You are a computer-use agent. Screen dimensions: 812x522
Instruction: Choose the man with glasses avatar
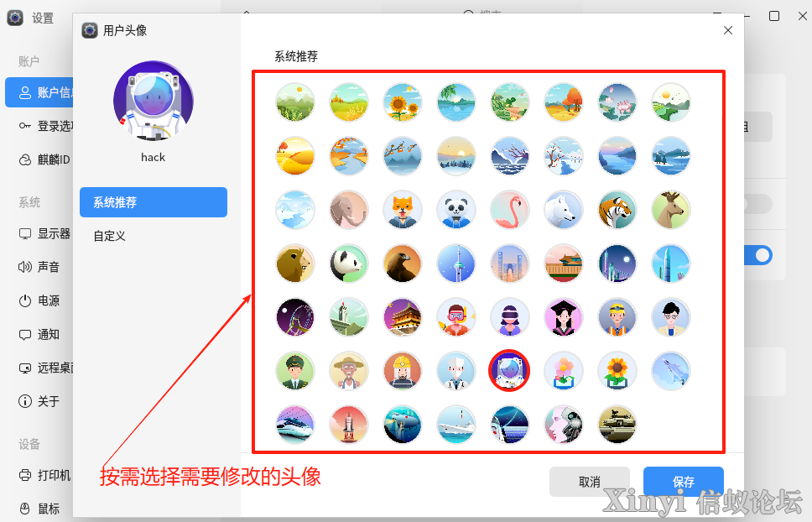point(671,318)
